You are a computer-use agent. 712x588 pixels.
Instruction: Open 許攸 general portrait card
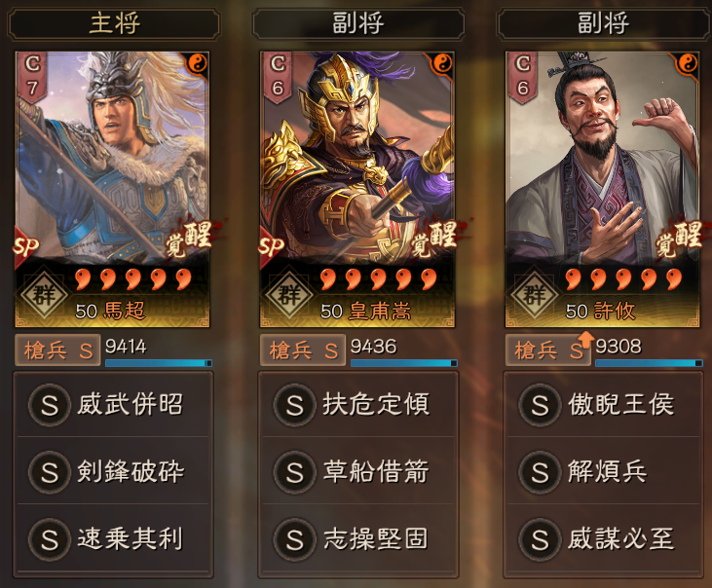tap(603, 189)
